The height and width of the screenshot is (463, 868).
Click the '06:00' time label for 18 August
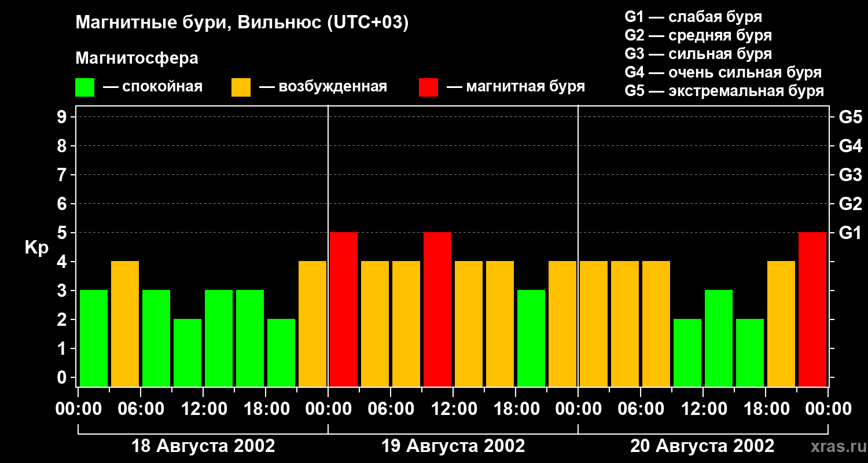click(141, 409)
